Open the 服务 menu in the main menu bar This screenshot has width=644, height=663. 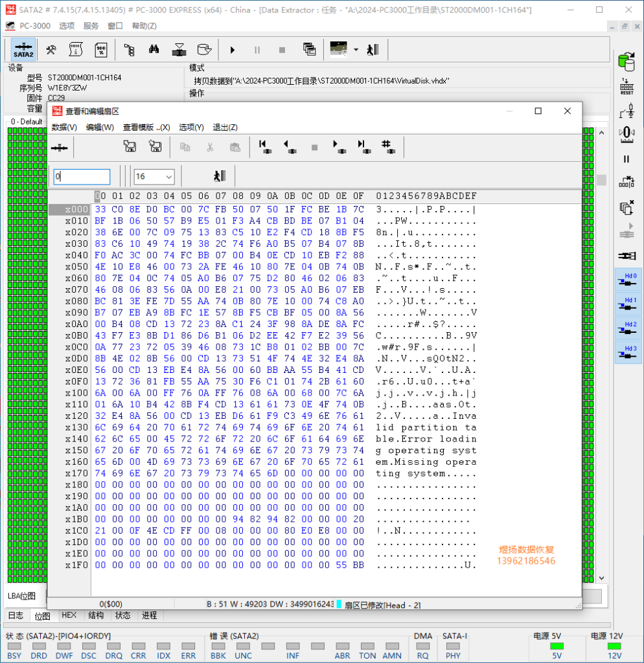[91, 26]
